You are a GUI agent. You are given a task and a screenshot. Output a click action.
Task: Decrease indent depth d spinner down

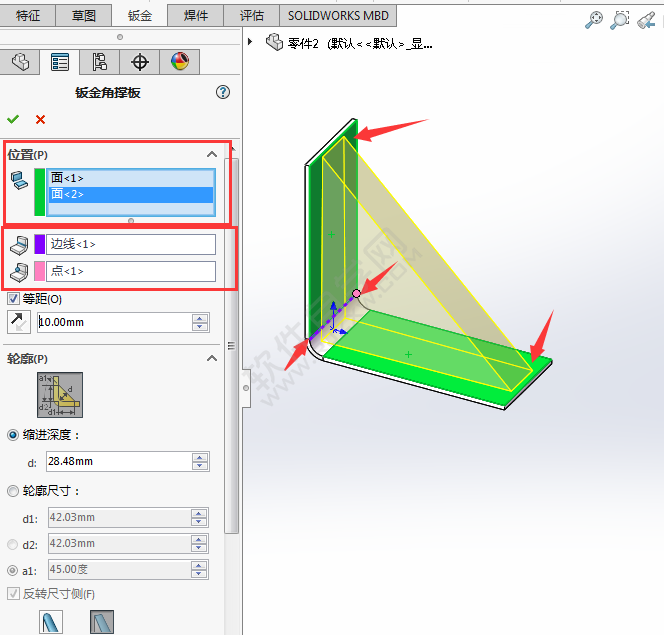tap(200, 466)
